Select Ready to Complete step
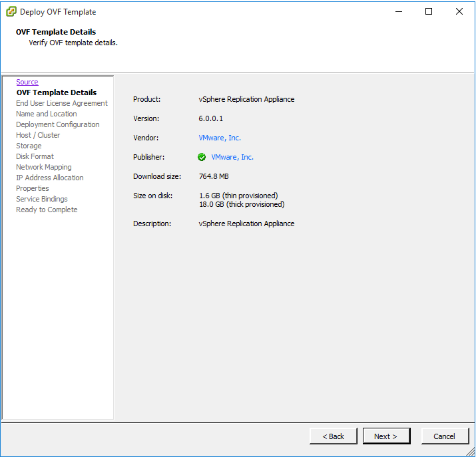The width and height of the screenshot is (476, 457). point(47,210)
